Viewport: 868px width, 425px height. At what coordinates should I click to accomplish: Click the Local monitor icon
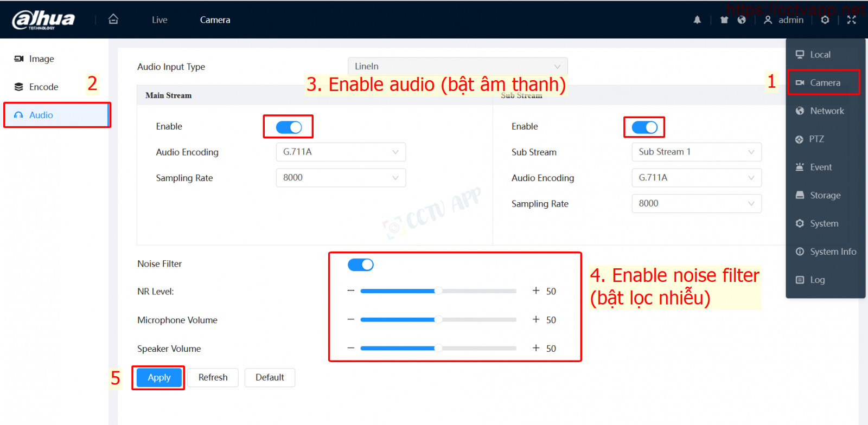tap(800, 54)
